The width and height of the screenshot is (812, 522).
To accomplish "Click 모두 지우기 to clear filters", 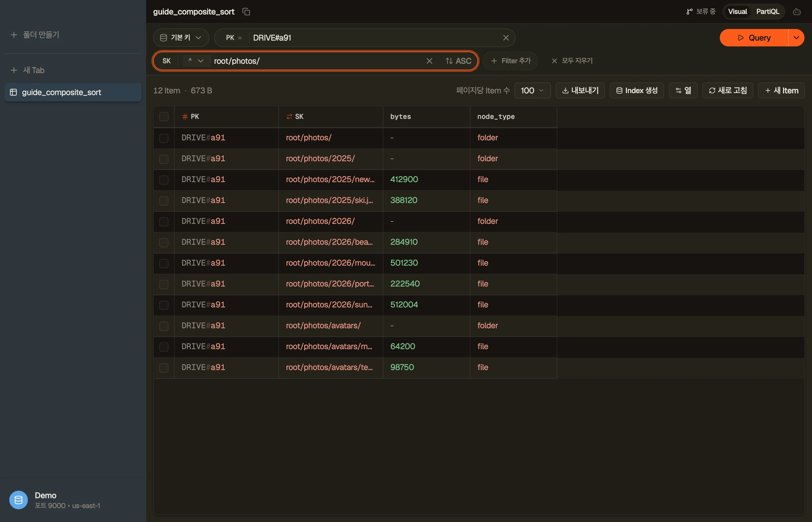I will click(572, 61).
